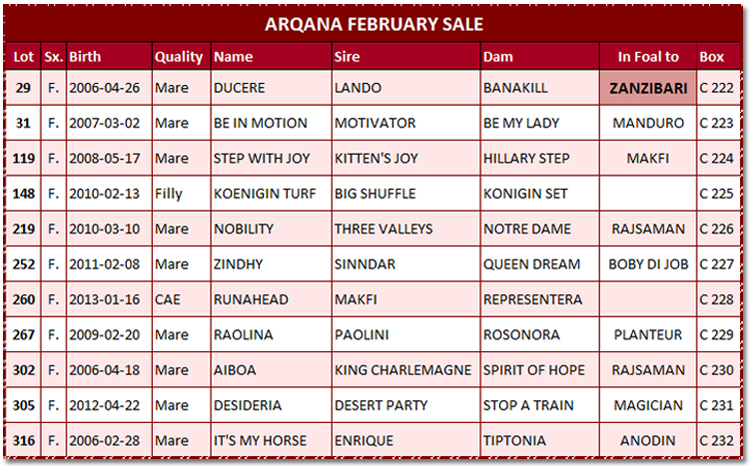Select the In Foal to header
Screen dimensions: 750x466
648,56
